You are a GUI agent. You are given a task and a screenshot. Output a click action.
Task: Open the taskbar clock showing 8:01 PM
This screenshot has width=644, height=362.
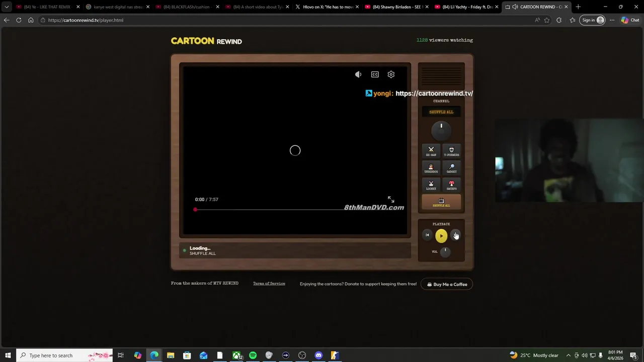click(x=615, y=355)
